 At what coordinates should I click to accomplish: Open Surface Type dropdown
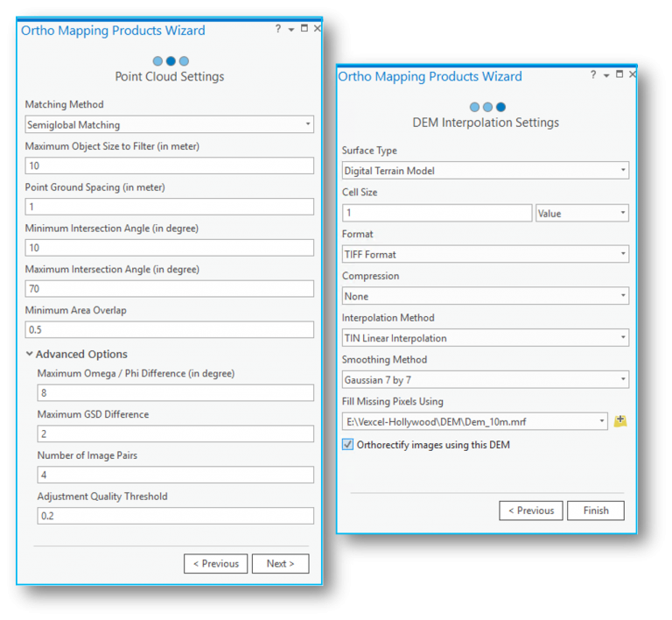point(485,170)
